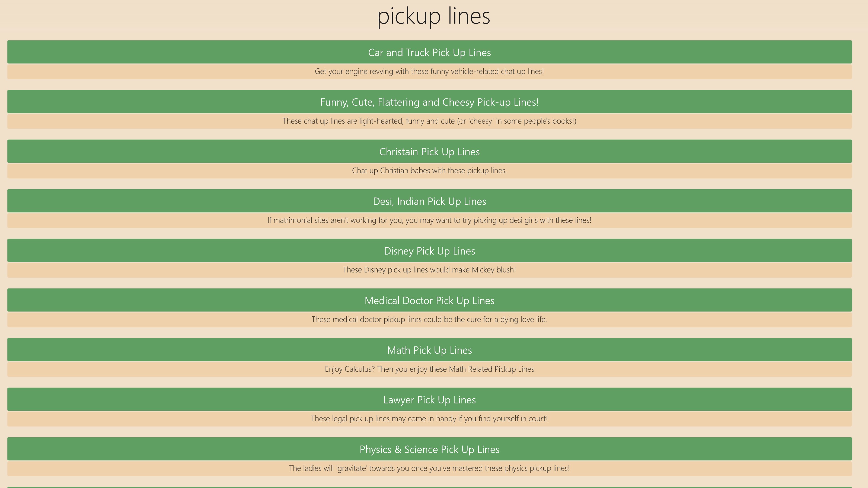The image size is (868, 488).
Task: Click the light-hearted, funny and cute description
Action: (429, 121)
